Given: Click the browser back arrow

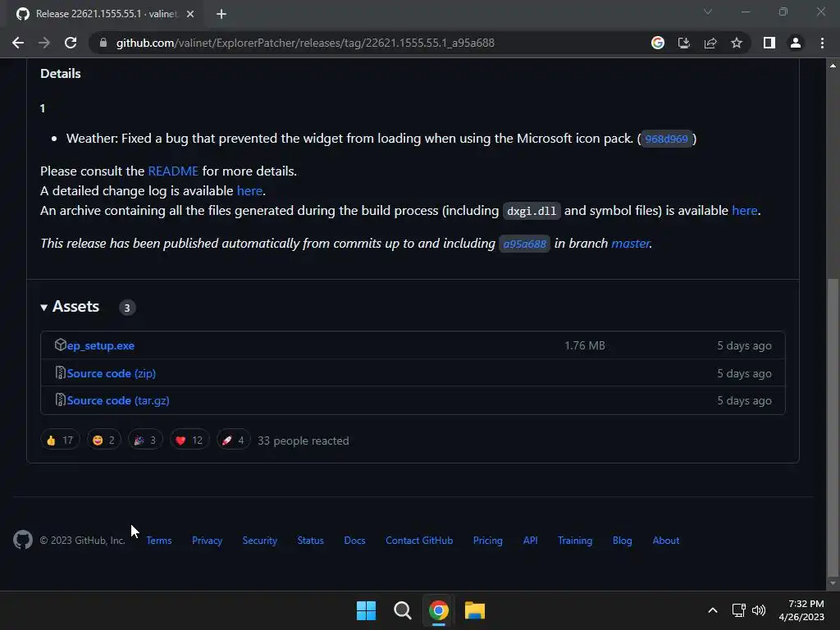Looking at the screenshot, I should (18, 43).
